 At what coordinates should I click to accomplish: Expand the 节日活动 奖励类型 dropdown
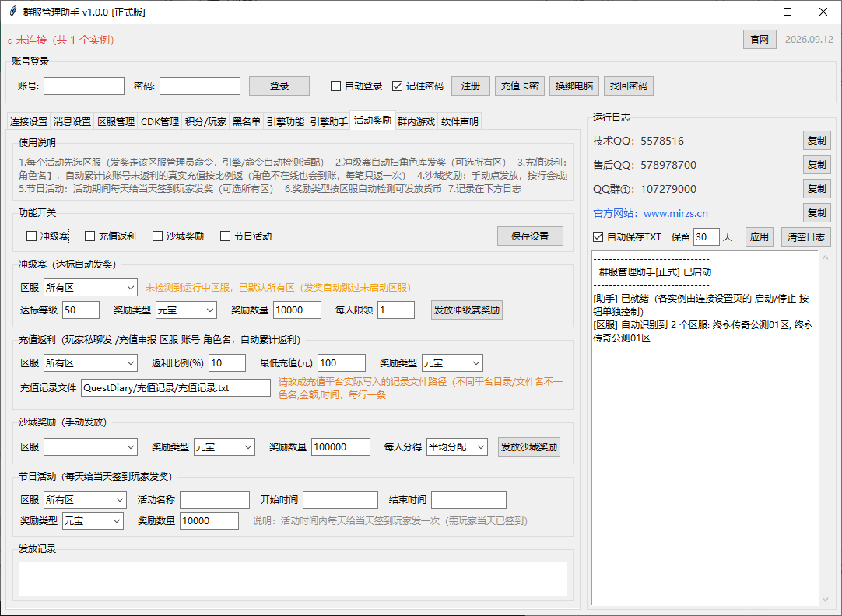click(93, 520)
